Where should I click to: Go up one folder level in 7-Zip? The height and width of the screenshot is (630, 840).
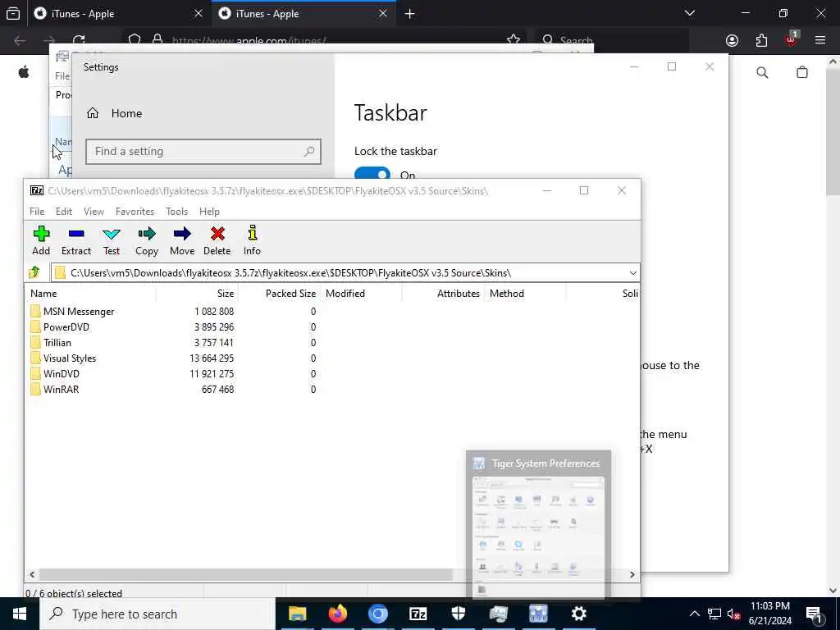[34, 272]
